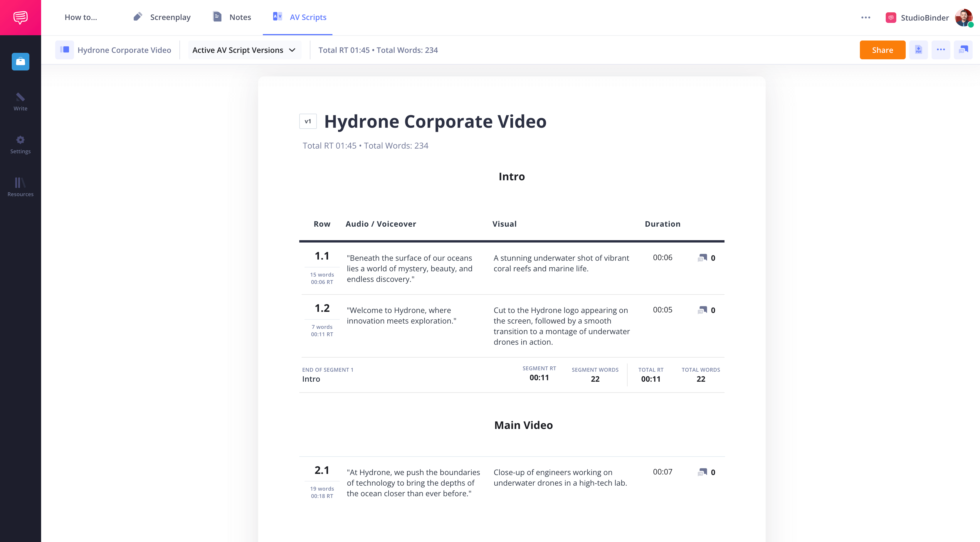Open the Write section in sidebar
Viewport: 980px width, 542px height.
[20, 102]
